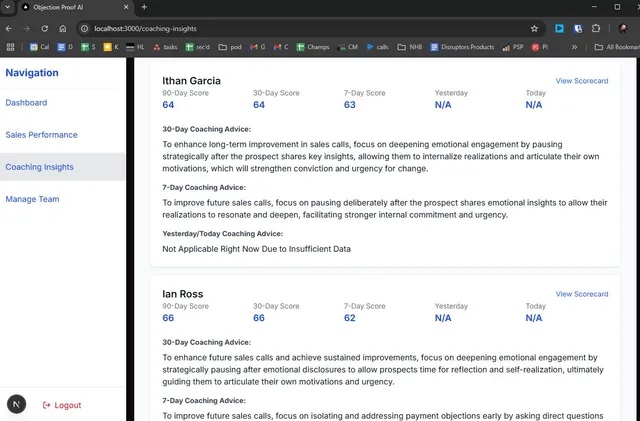Open the browser extensions puzzle icon
This screenshot has height=421, width=640.
click(597, 29)
